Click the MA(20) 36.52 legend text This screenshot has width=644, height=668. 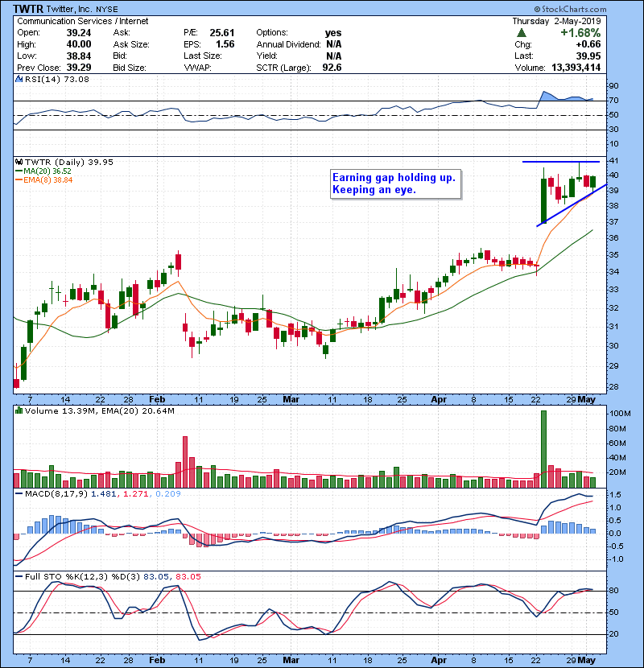pyautogui.click(x=47, y=171)
